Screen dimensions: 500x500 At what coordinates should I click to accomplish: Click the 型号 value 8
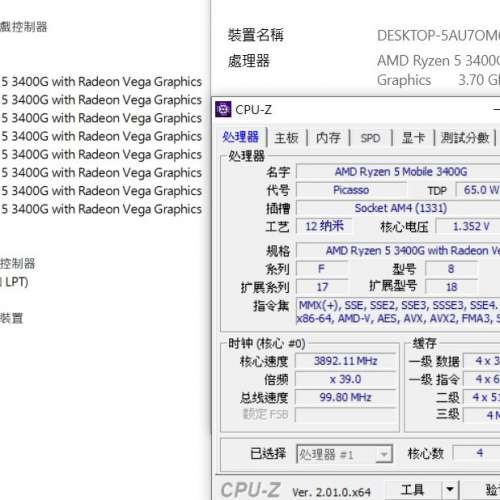point(451,269)
